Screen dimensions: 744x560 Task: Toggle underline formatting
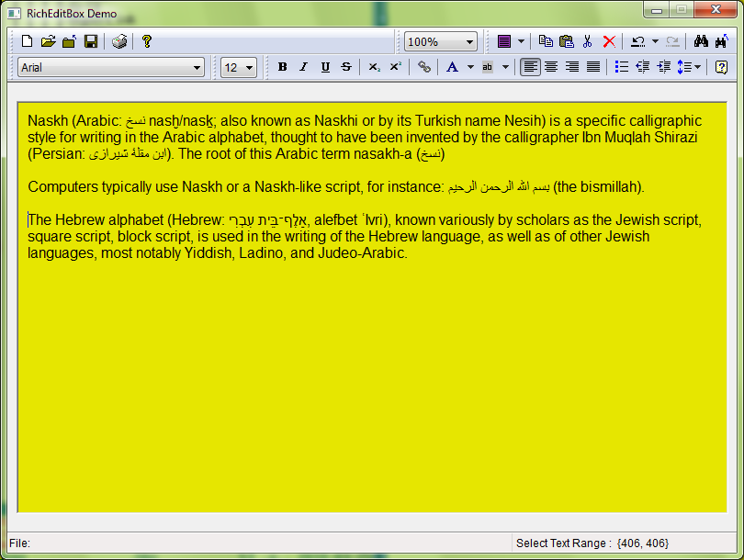(325, 67)
